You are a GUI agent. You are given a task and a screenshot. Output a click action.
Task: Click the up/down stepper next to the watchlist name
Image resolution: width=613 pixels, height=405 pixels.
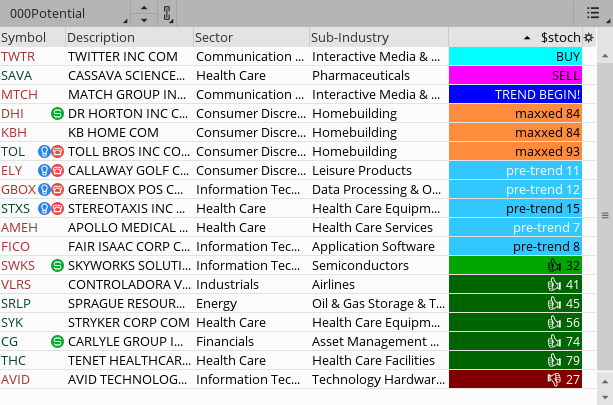(144, 13)
